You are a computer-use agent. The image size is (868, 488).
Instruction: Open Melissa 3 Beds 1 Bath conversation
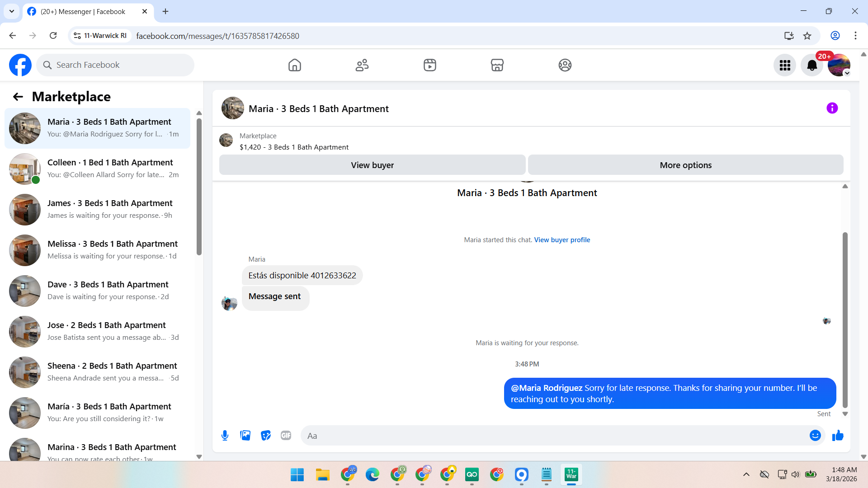click(97, 250)
